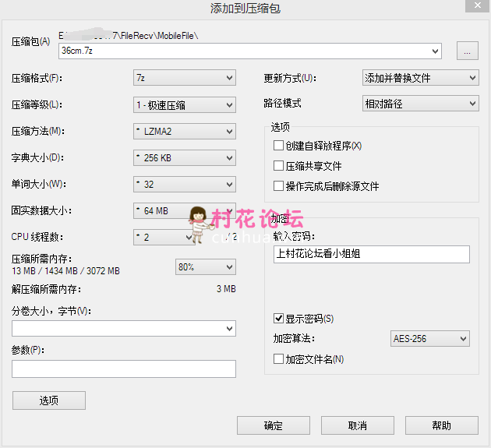Click into the password input field
This screenshot has height=448, width=491.
pos(372,254)
